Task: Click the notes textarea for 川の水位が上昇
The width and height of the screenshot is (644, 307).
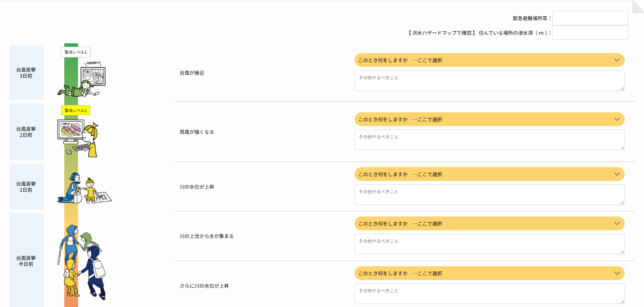Action: pos(489,195)
